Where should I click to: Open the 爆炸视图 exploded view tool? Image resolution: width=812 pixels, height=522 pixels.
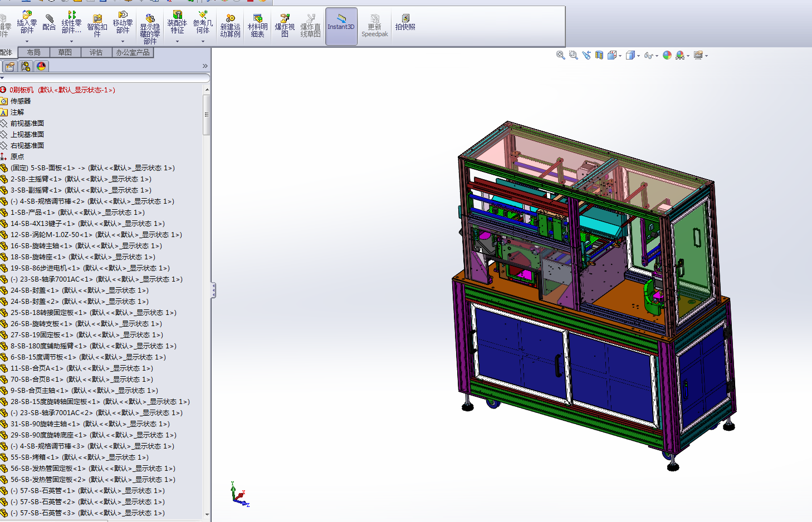pos(285,26)
